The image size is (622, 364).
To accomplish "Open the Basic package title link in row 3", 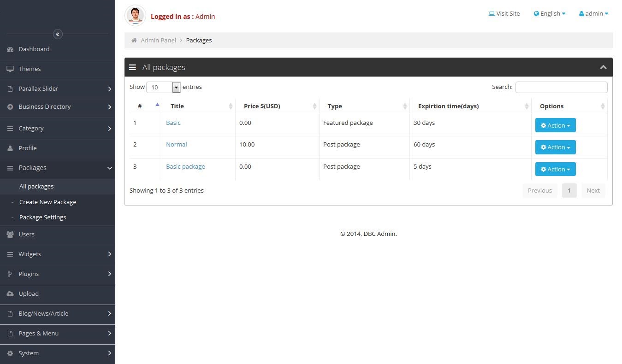I will coord(185,167).
